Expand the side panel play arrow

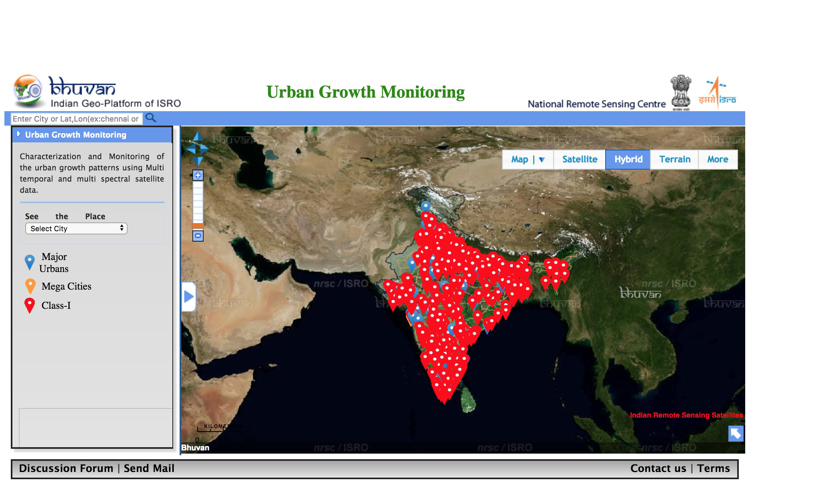[188, 297]
